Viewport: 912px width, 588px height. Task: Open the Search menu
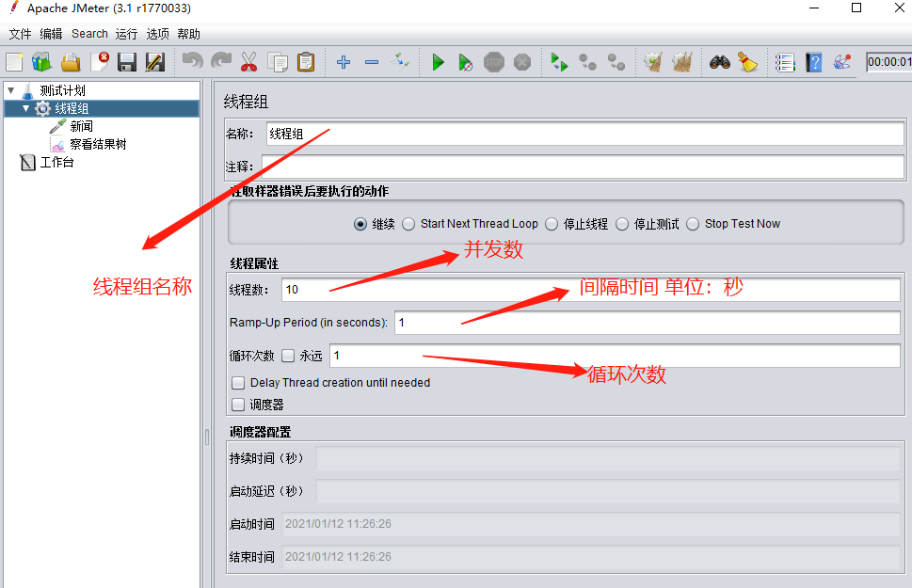point(89,34)
